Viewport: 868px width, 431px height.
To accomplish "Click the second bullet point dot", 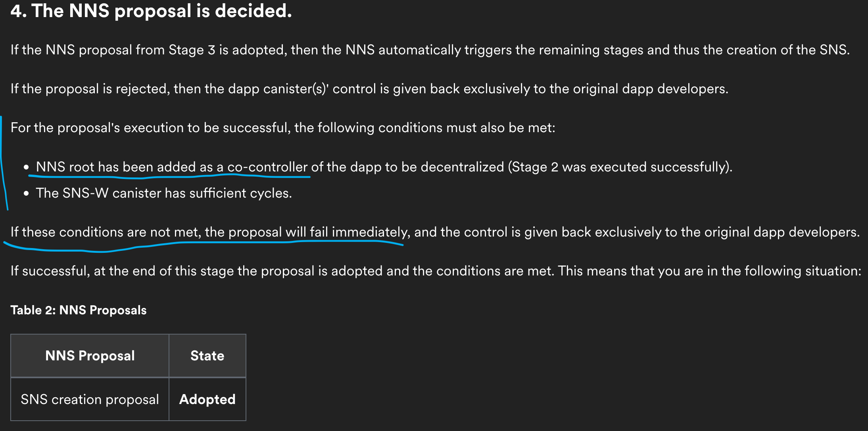I will coord(26,194).
